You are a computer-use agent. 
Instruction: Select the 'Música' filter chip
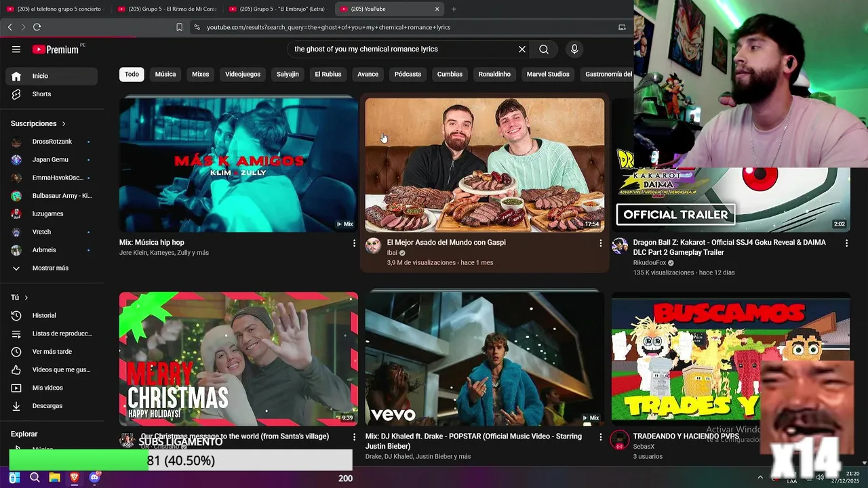coord(165,74)
